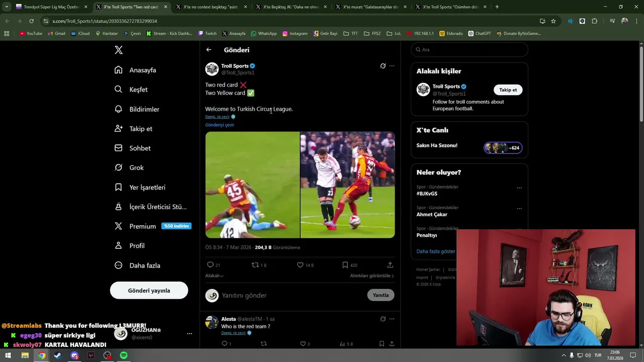Click the page vertical scrollbar
This screenshot has width=644, height=362.
click(641, 83)
